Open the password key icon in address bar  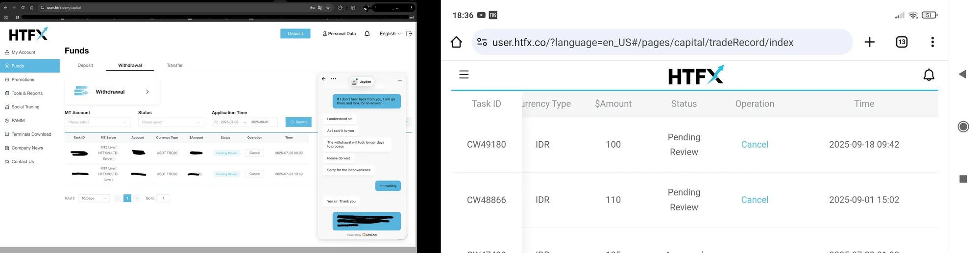click(312, 8)
